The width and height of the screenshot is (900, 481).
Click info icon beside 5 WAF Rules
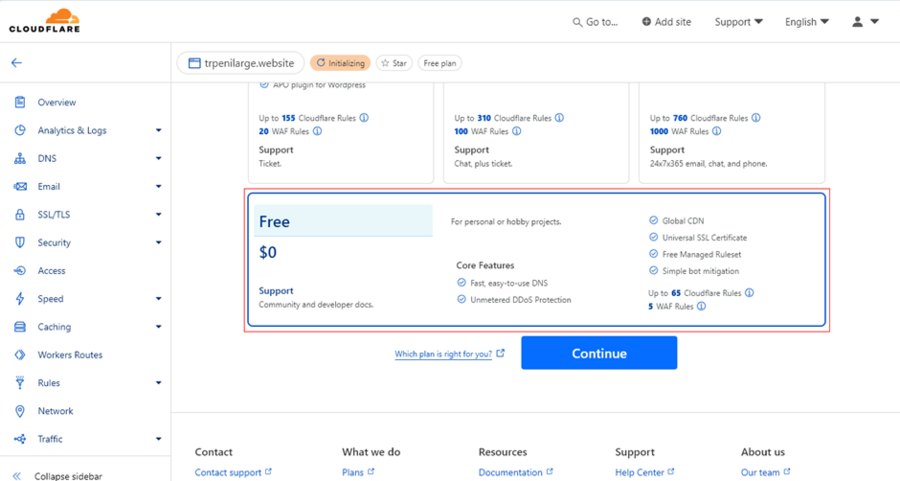tap(701, 307)
